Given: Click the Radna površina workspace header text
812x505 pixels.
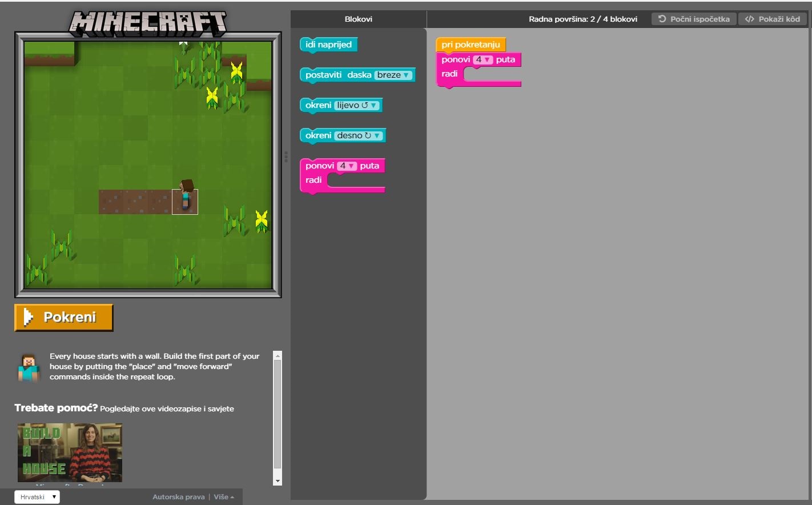Looking at the screenshot, I should point(583,19).
